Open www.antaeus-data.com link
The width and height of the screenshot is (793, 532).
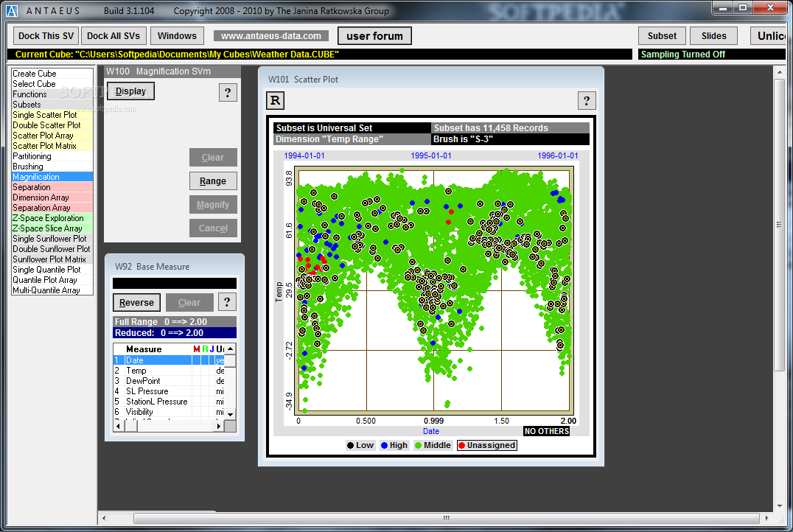tap(271, 36)
